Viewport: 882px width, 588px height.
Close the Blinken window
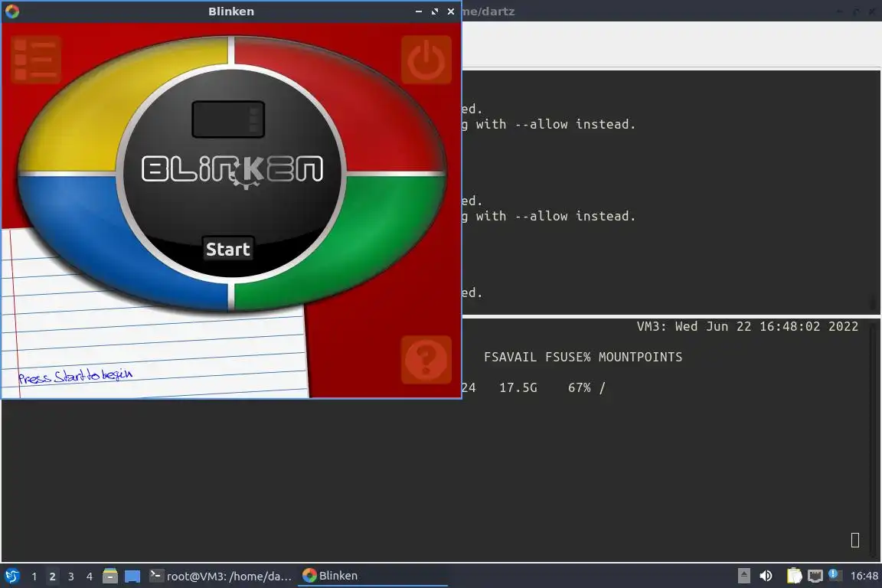coord(450,11)
